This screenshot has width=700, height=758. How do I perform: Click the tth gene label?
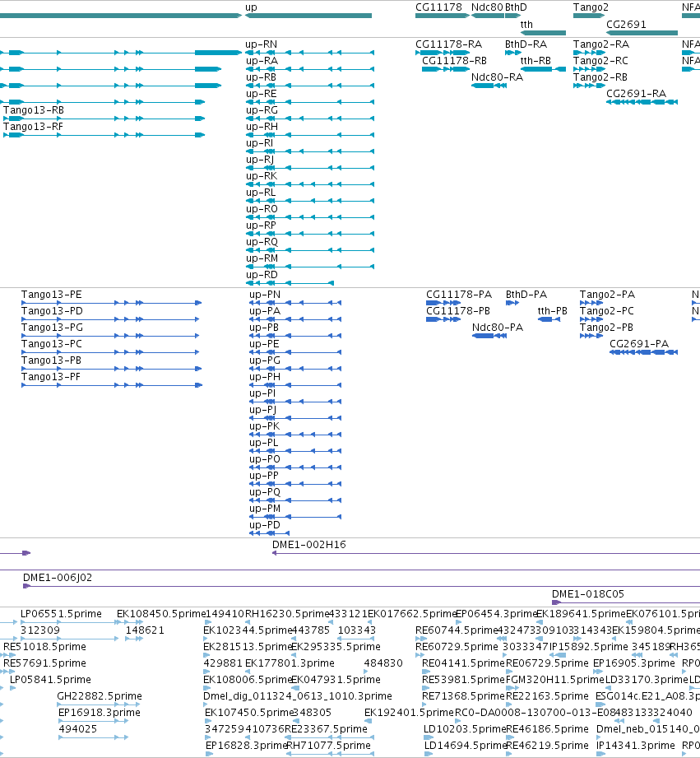[x=526, y=24]
